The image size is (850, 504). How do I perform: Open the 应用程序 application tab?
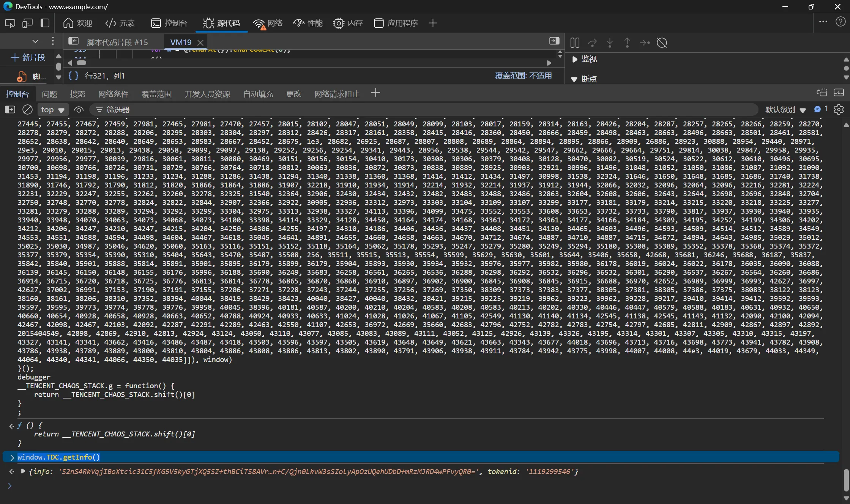click(396, 23)
